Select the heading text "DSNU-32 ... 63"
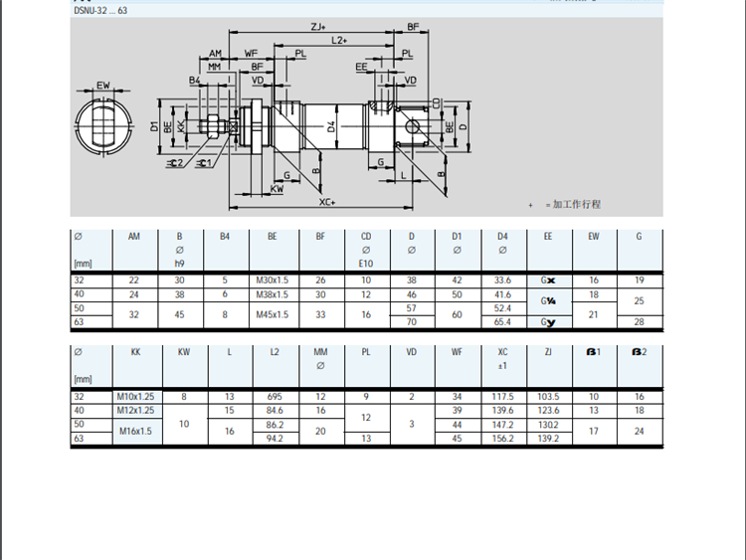 (100, 11)
